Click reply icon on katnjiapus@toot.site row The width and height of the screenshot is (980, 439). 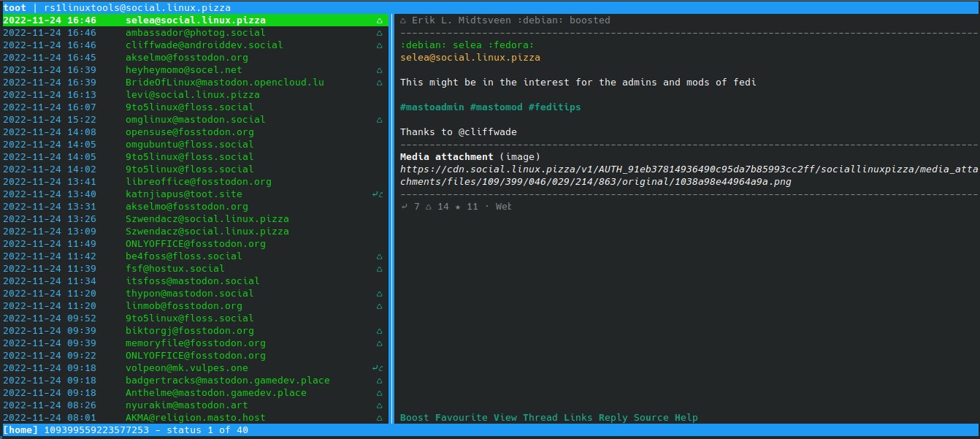tap(376, 194)
